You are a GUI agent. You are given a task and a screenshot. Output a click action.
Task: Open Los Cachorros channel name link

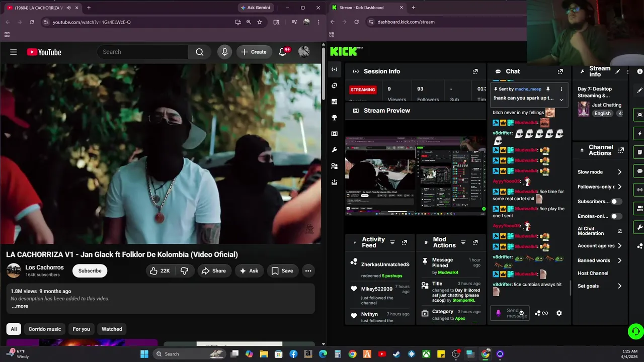pyautogui.click(x=44, y=267)
